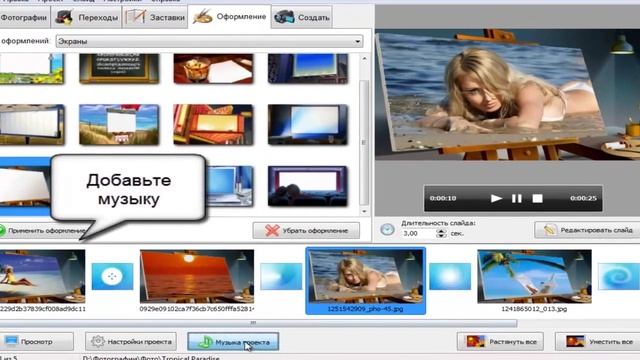
Task: Click the picture icon on Уместить все
Action: pos(575,342)
